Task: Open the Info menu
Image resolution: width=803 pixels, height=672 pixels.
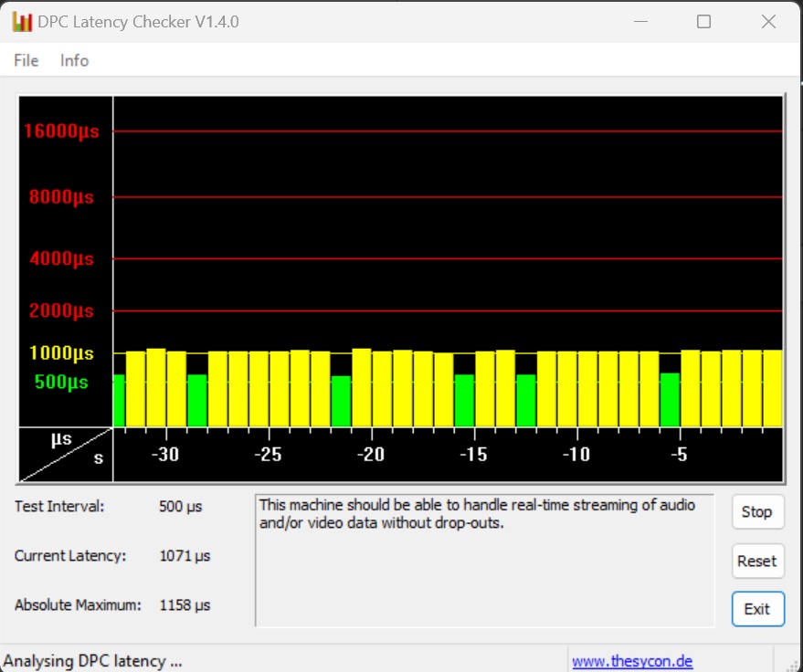Action: pyautogui.click(x=74, y=60)
